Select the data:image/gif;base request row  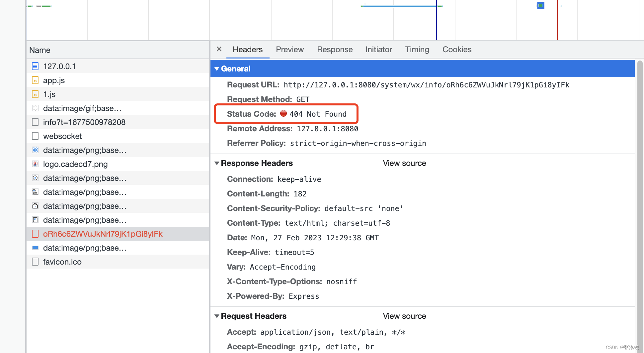[118, 108]
